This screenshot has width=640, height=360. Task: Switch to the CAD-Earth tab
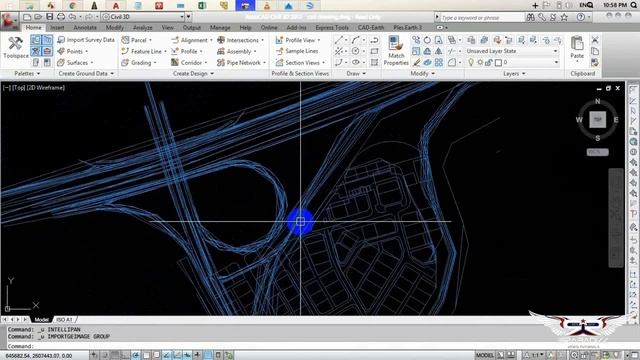tap(371, 27)
